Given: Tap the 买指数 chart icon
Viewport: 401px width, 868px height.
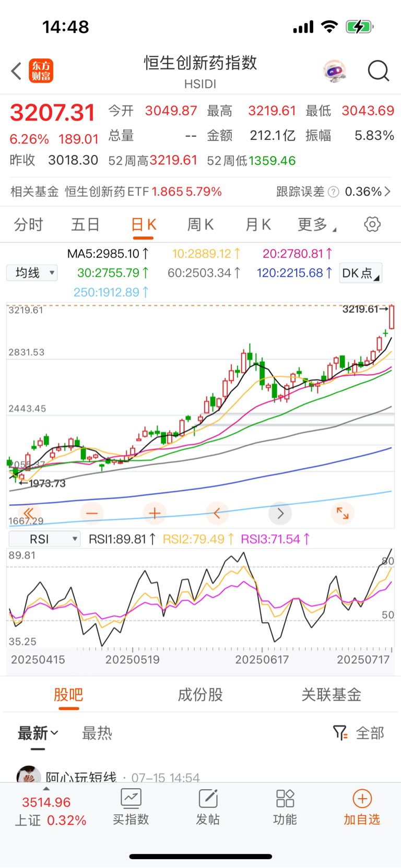Looking at the screenshot, I should (131, 798).
